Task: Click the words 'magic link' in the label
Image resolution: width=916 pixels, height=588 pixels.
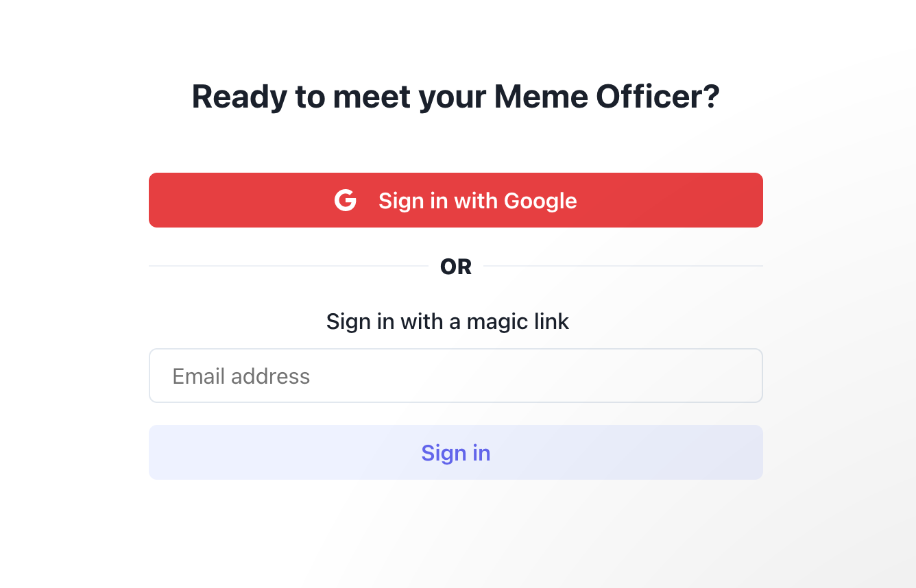Action: [x=518, y=321]
